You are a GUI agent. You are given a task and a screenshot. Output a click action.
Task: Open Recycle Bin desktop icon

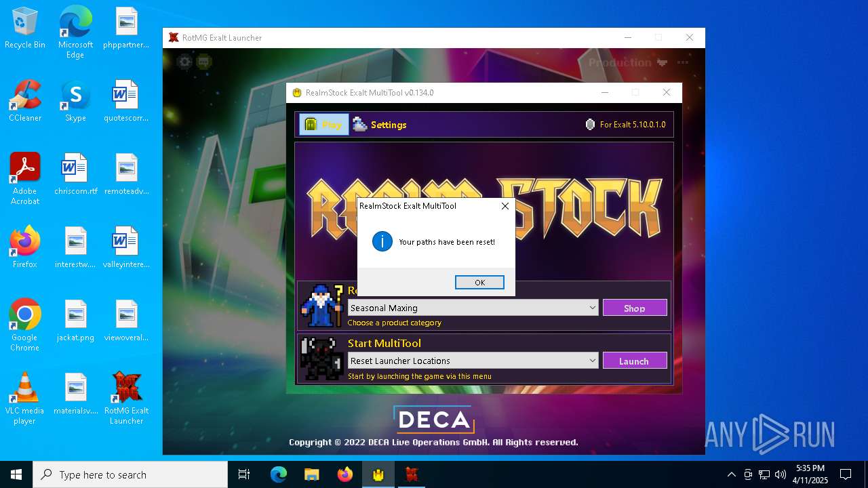click(x=25, y=28)
